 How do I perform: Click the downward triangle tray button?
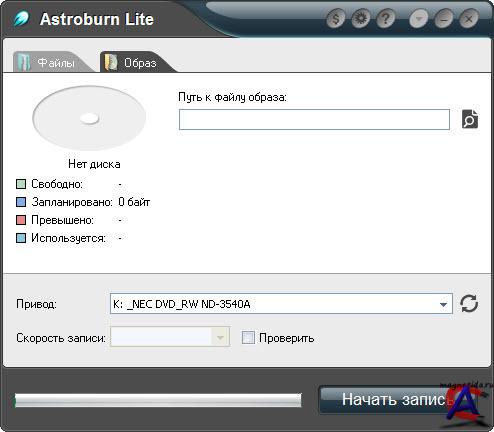coord(419,19)
